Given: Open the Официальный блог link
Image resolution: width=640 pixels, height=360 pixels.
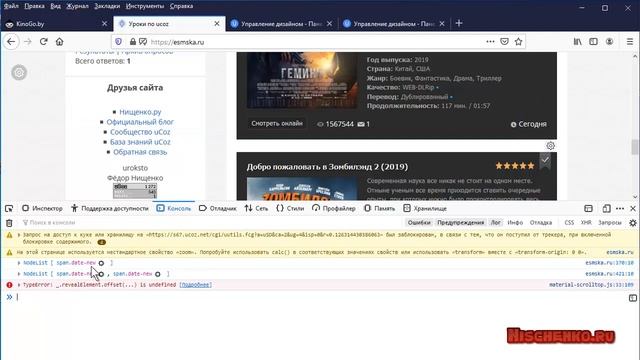Looking at the screenshot, I should click(x=140, y=122).
